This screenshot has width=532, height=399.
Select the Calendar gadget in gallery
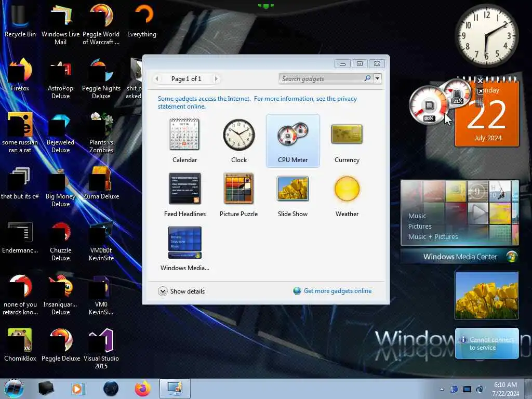click(x=184, y=141)
